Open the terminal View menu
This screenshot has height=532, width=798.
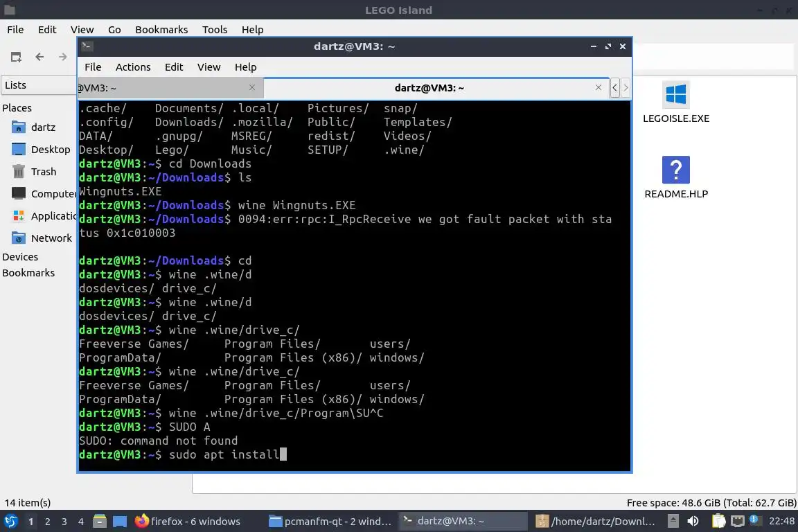(209, 67)
